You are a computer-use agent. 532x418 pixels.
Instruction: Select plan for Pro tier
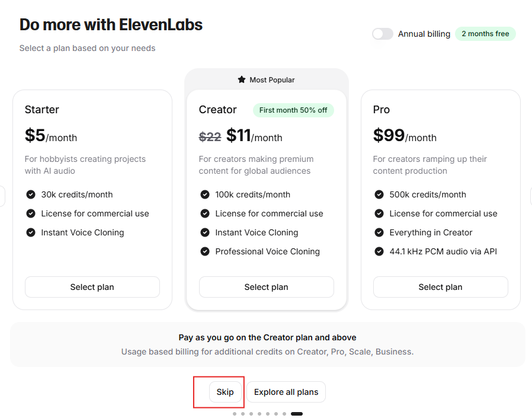pos(440,287)
